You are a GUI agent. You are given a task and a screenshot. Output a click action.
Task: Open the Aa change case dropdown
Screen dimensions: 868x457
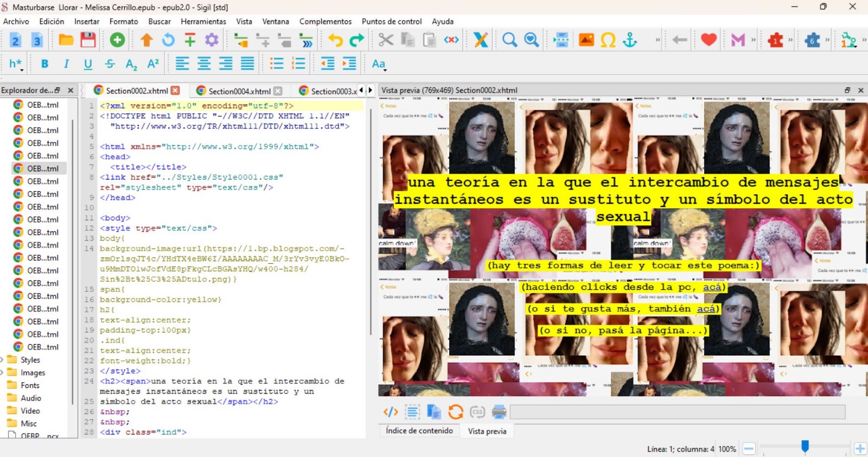[379, 64]
